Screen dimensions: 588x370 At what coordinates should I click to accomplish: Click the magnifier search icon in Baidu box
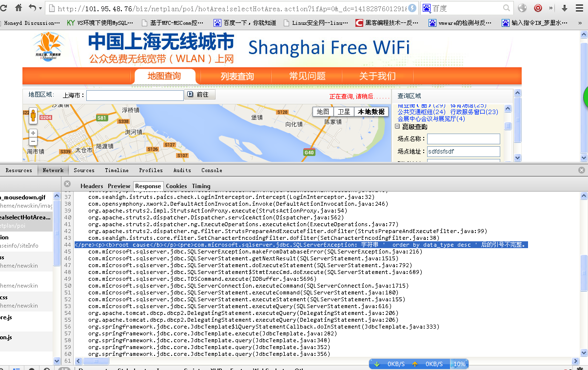(x=507, y=8)
